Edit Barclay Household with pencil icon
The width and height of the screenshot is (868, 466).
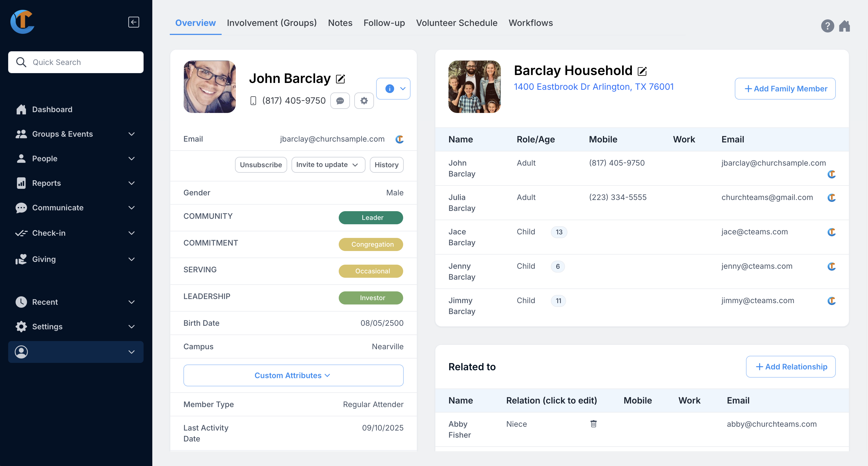click(x=642, y=71)
